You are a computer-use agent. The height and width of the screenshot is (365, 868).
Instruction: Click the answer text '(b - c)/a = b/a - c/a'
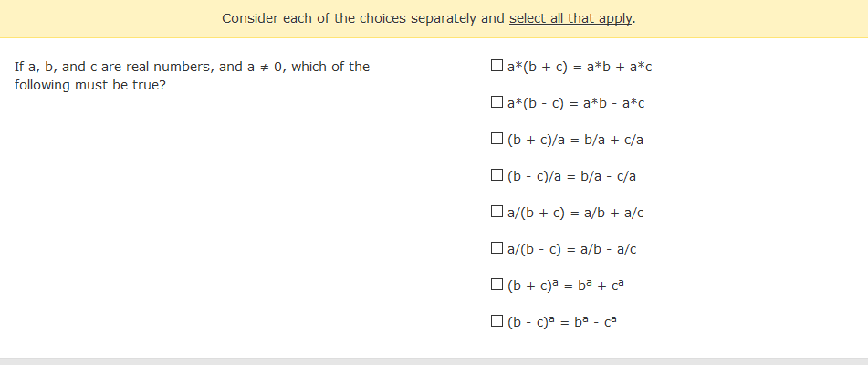click(571, 176)
